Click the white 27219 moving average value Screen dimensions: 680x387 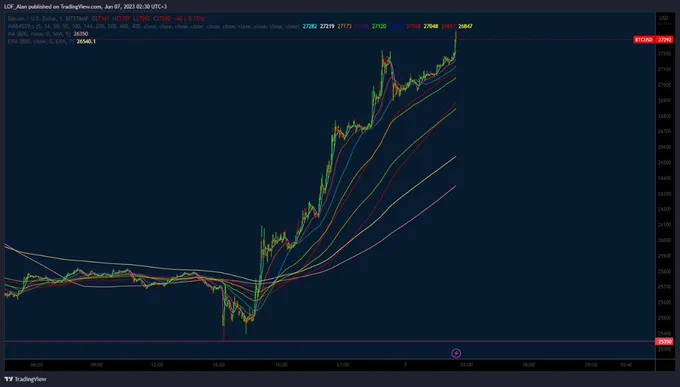[327, 26]
